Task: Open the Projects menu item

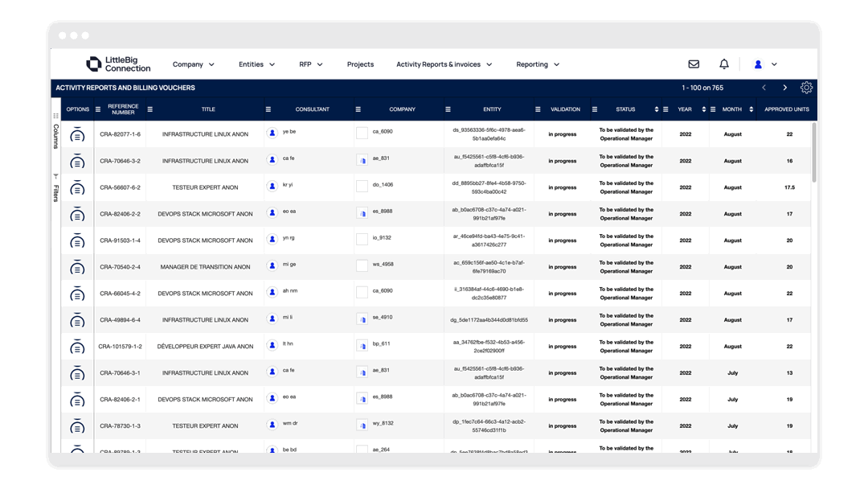Action: [360, 64]
